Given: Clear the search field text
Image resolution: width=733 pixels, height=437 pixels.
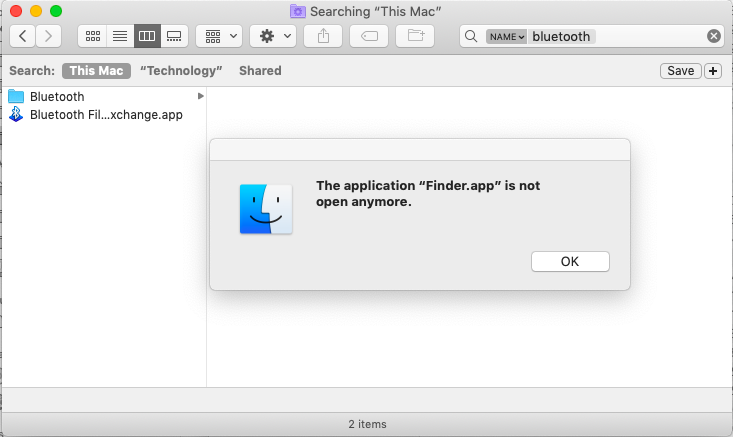Looking at the screenshot, I should tap(714, 36).
